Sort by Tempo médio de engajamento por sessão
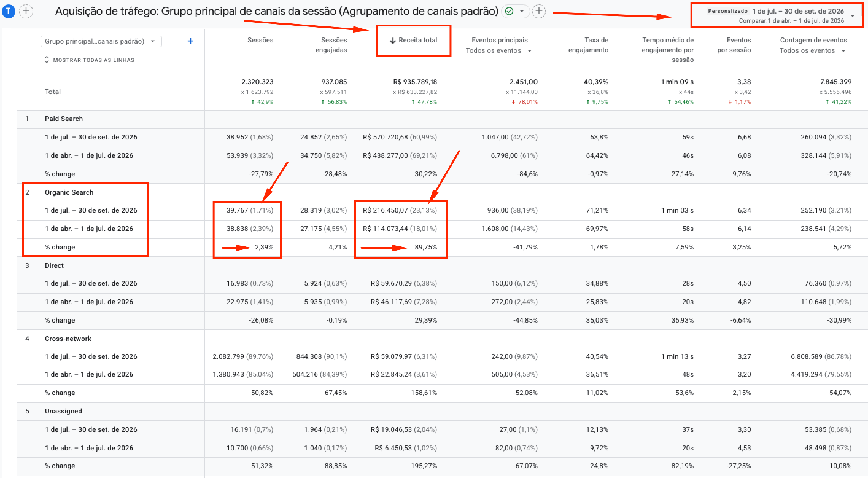The width and height of the screenshot is (868, 478). [668, 50]
